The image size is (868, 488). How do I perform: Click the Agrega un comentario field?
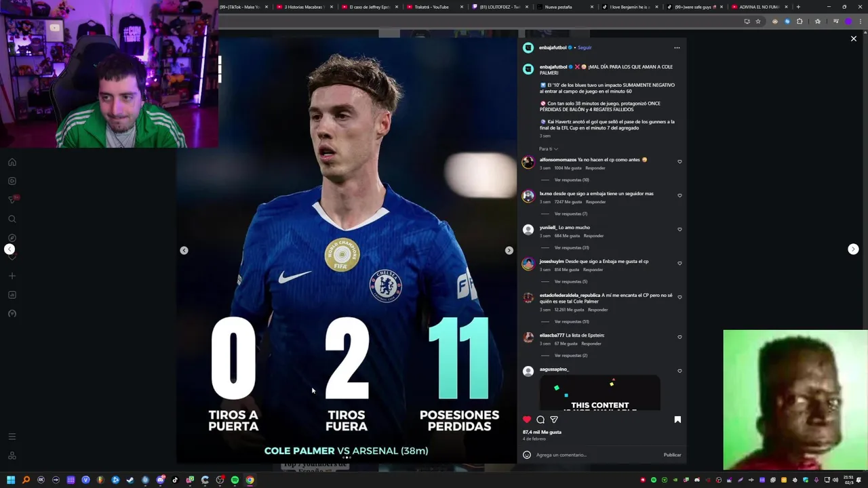(x=597, y=455)
